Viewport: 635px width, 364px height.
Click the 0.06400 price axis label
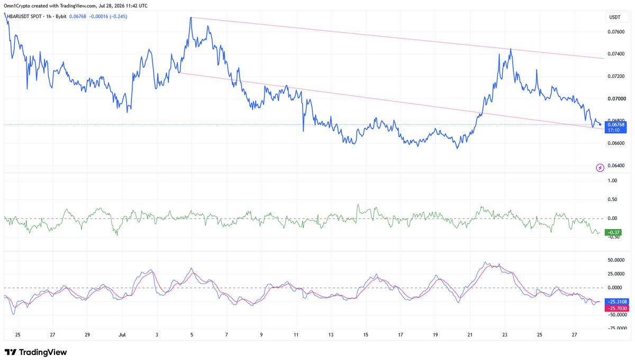point(615,166)
